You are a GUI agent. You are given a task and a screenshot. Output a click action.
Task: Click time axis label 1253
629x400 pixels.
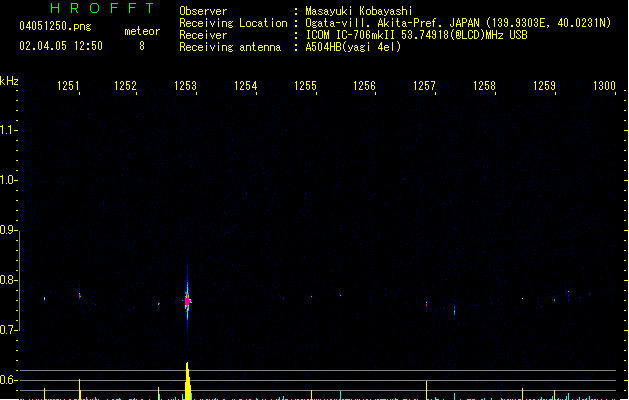tap(185, 86)
